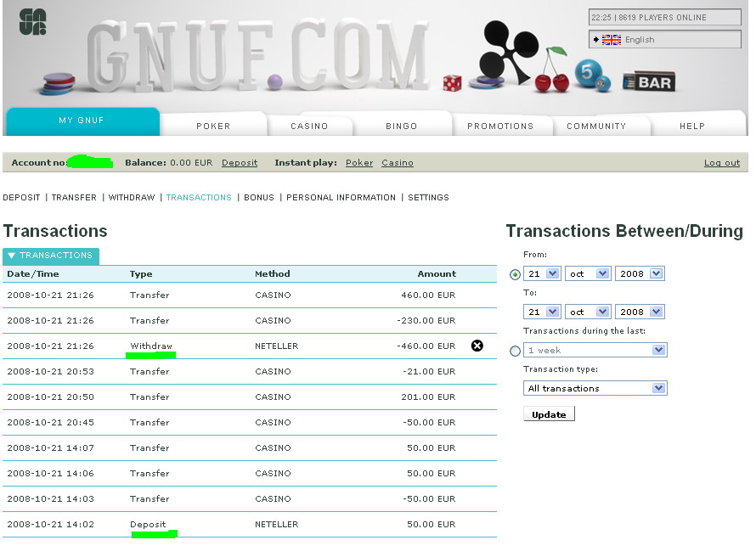Open the POKER tab
The image size is (756, 557).
[213, 126]
